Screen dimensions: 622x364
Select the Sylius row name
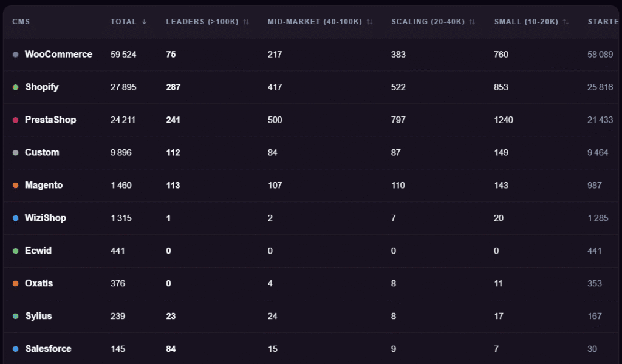38,316
